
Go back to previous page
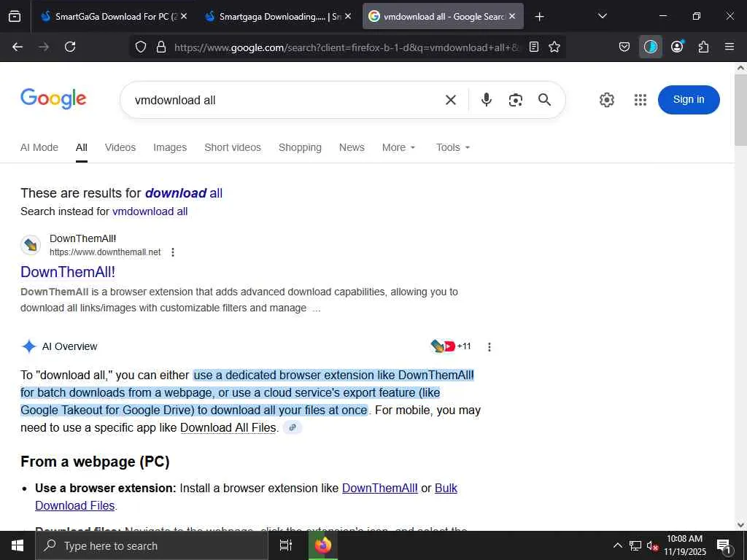click(x=18, y=47)
